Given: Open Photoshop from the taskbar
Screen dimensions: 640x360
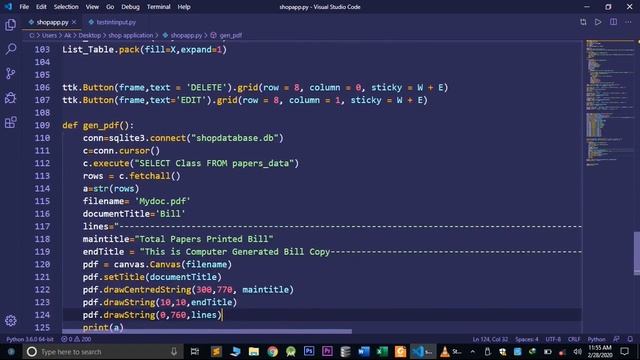Looking at the screenshot, I should [309, 351].
